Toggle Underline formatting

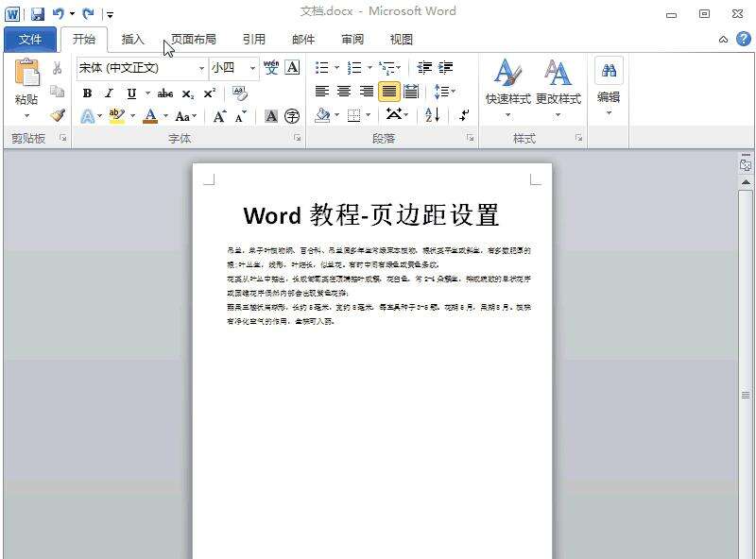pyautogui.click(x=131, y=93)
